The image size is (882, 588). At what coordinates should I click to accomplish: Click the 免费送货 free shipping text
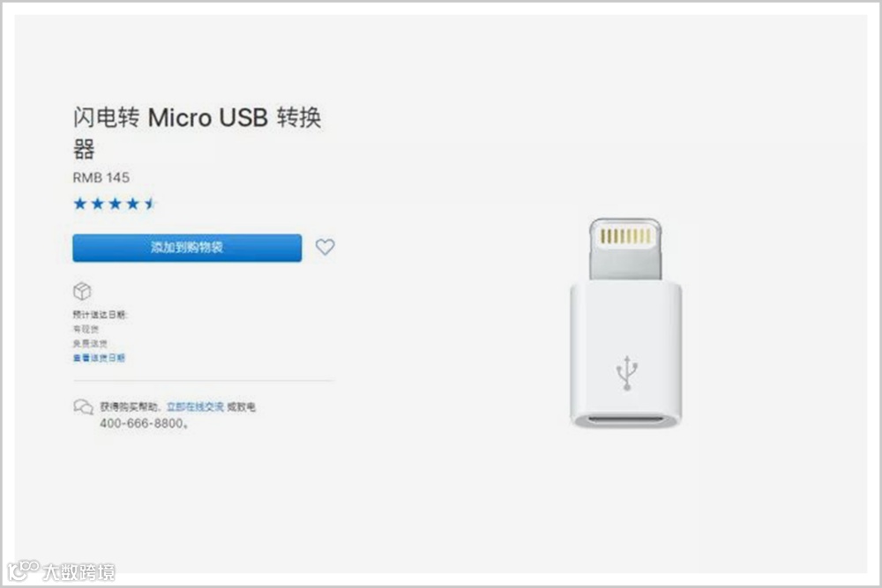pyautogui.click(x=90, y=344)
